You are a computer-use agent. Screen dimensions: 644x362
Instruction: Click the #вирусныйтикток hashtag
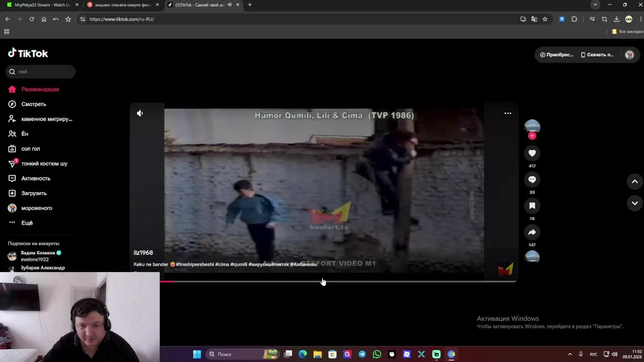[269, 264]
